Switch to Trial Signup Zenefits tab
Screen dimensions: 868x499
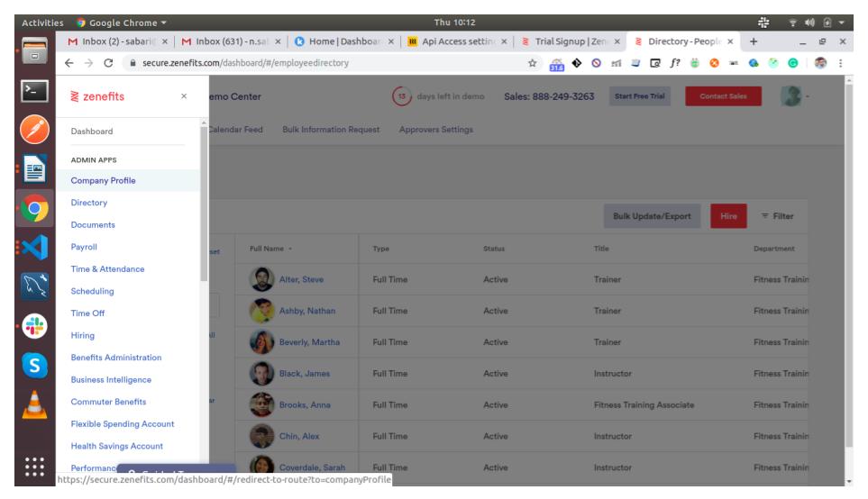point(571,41)
